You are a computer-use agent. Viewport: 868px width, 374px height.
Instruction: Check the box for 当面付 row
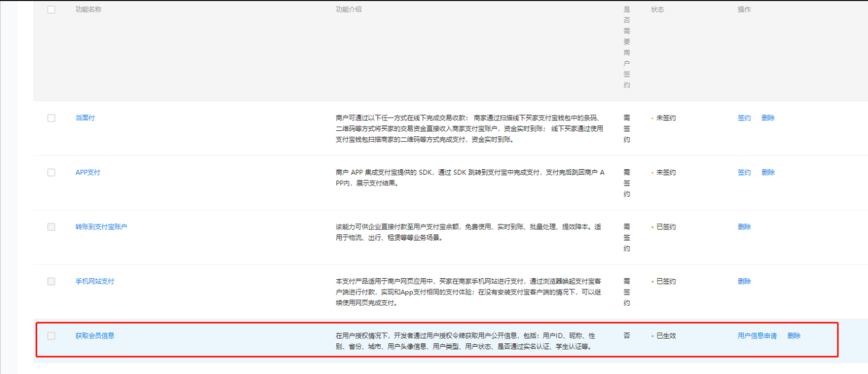coord(51,118)
